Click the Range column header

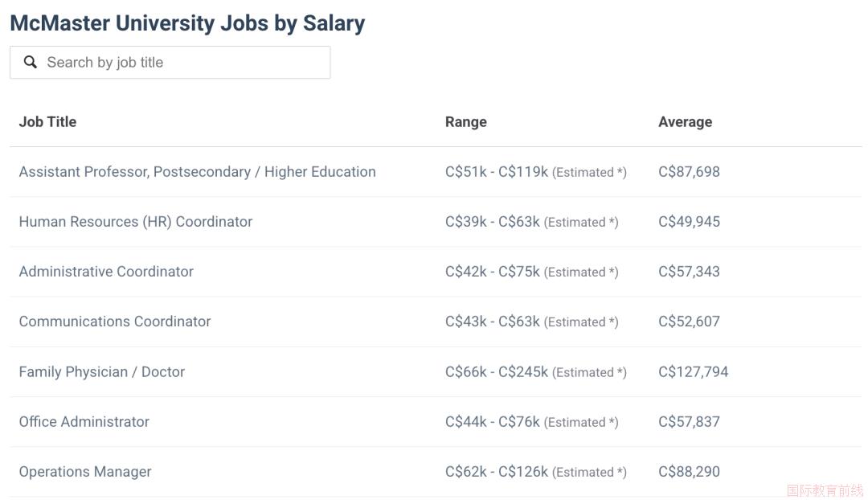coord(466,122)
